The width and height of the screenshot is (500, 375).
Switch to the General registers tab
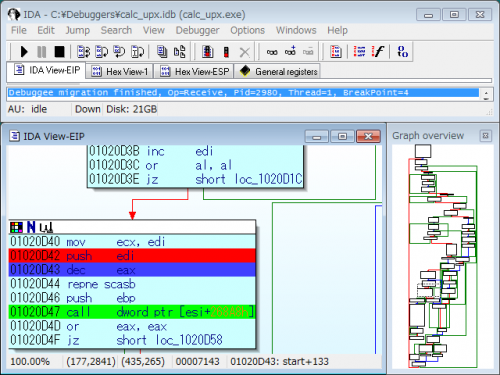[277, 71]
